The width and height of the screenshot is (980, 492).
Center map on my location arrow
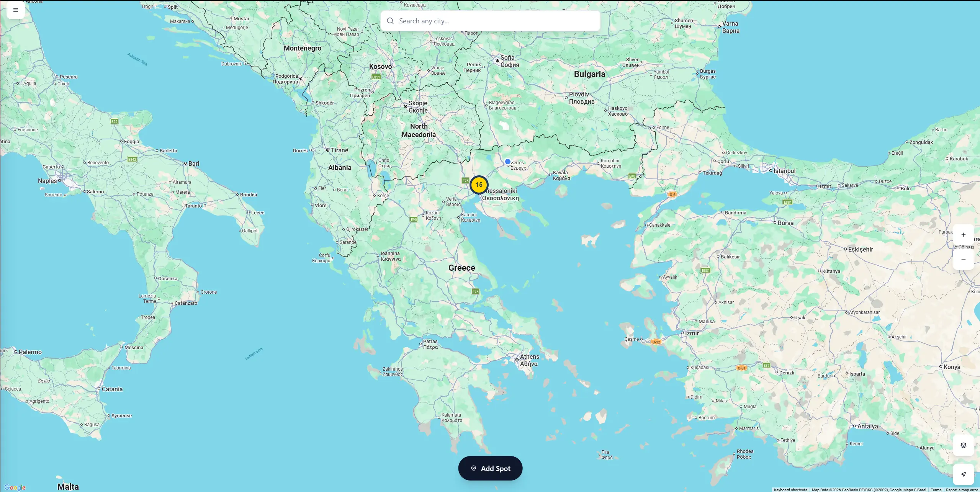pos(963,474)
